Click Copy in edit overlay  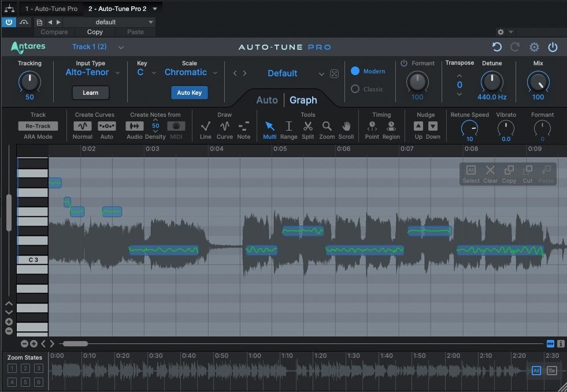tap(509, 174)
